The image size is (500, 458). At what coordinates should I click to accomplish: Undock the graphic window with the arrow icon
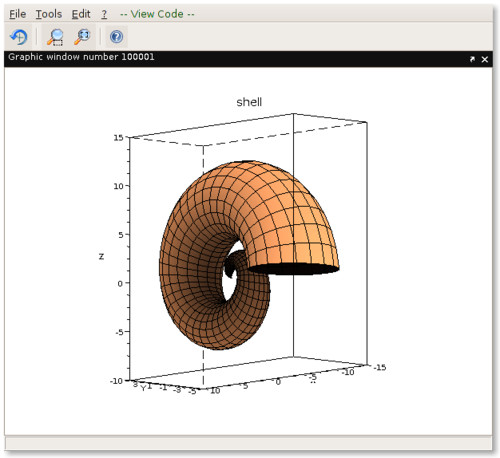[x=472, y=59]
